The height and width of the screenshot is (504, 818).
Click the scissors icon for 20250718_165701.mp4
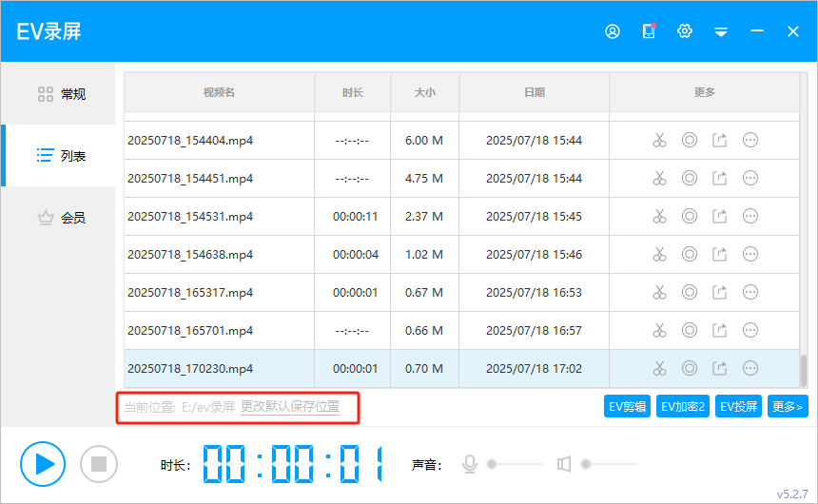659,331
